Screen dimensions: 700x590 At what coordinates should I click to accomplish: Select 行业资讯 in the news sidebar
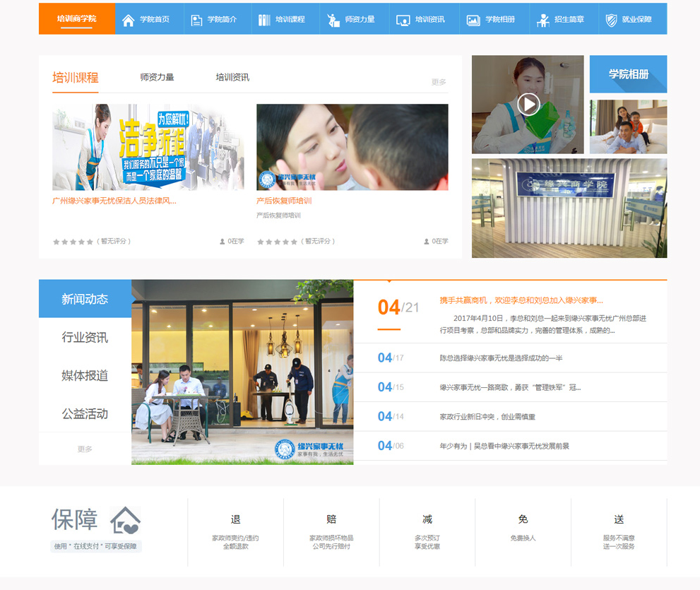pyautogui.click(x=85, y=338)
